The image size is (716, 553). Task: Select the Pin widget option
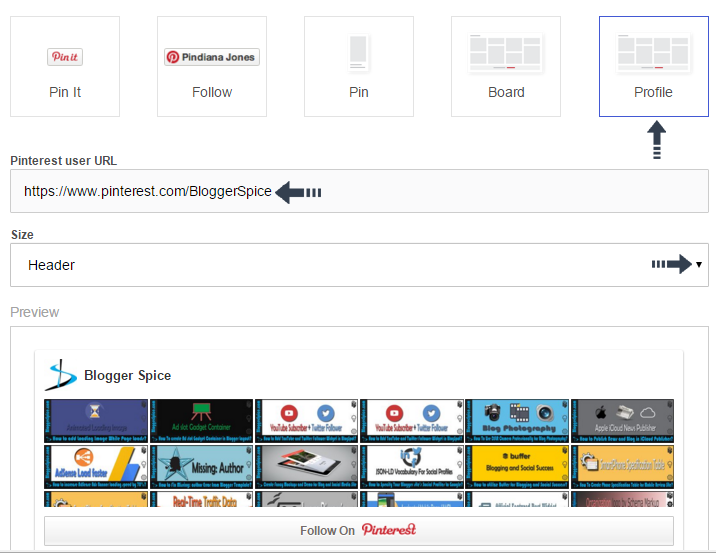pyautogui.click(x=359, y=67)
